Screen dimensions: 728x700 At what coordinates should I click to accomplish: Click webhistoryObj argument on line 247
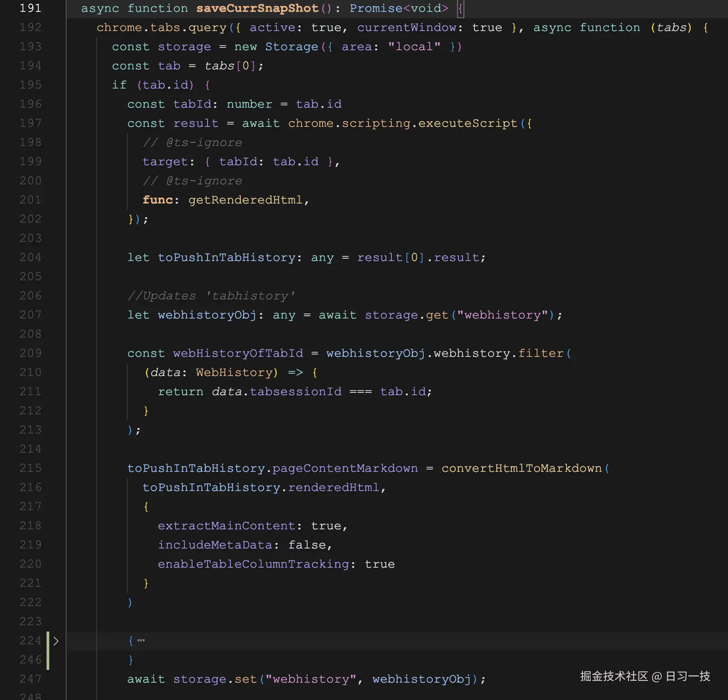click(x=422, y=679)
